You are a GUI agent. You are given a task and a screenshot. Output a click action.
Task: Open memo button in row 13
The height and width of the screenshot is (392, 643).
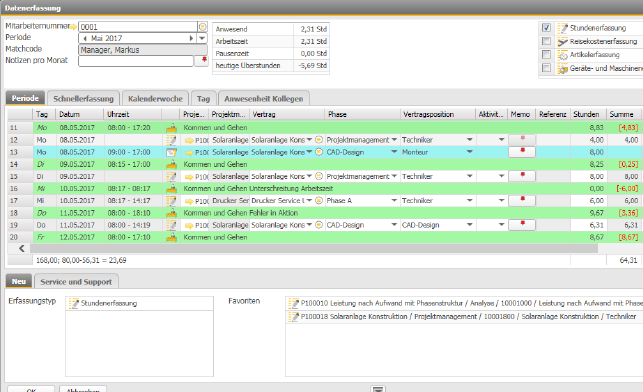click(522, 152)
